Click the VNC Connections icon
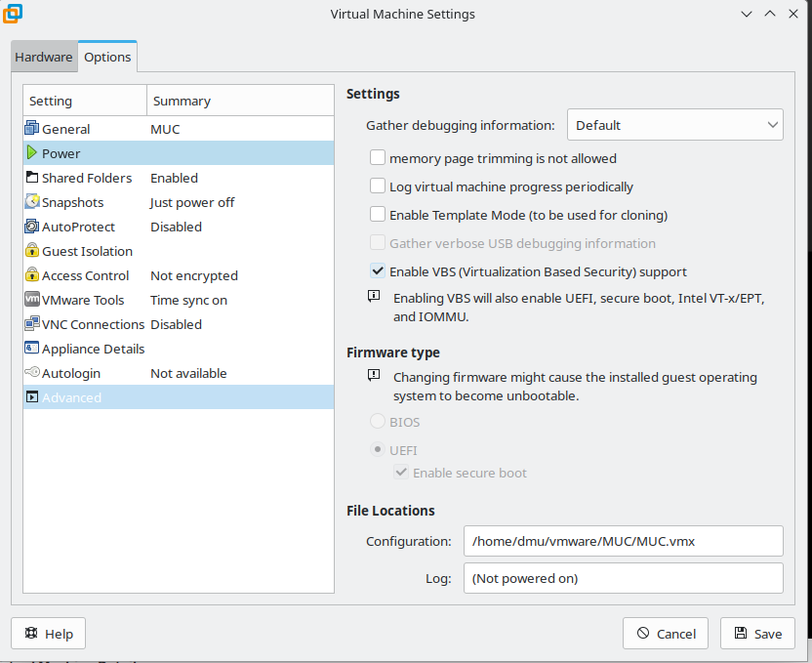 (x=32, y=324)
